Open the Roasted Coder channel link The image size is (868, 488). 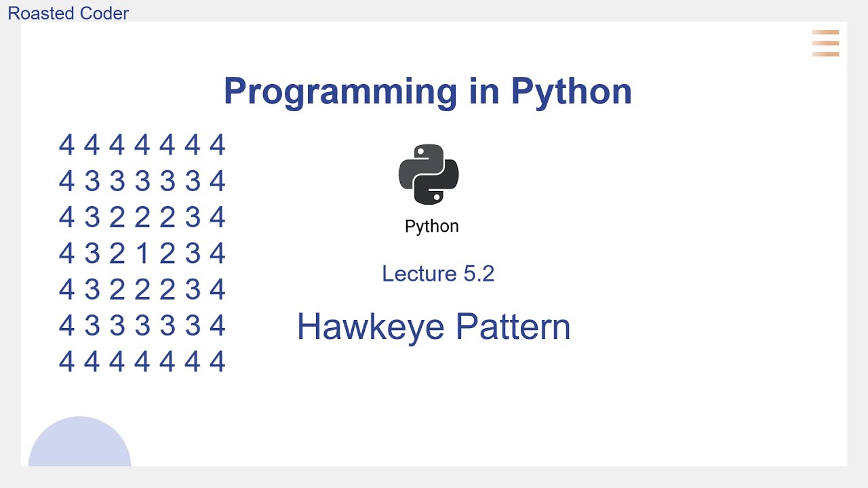pyautogui.click(x=68, y=13)
